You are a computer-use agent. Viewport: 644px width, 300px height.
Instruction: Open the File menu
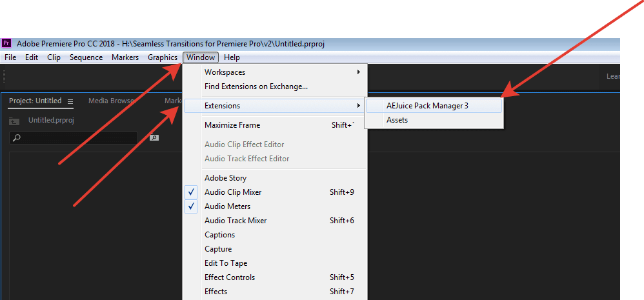point(10,57)
